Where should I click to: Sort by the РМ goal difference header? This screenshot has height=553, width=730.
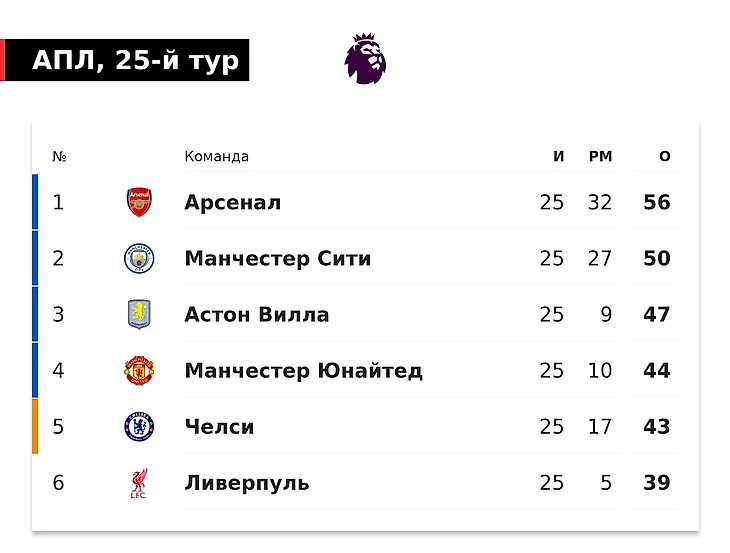click(x=601, y=156)
